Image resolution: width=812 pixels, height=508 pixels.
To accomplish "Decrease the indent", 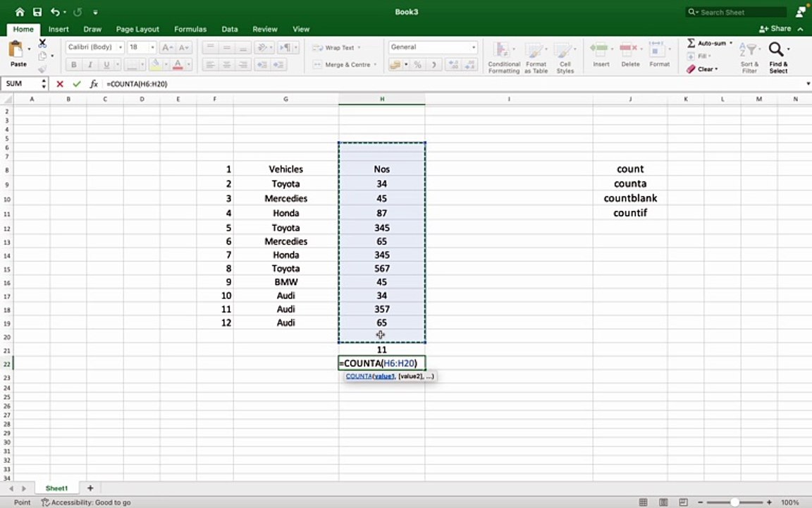I will 262,65.
